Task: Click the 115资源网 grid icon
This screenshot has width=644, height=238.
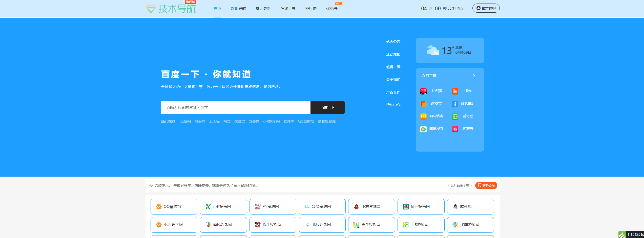Action: coord(406,225)
